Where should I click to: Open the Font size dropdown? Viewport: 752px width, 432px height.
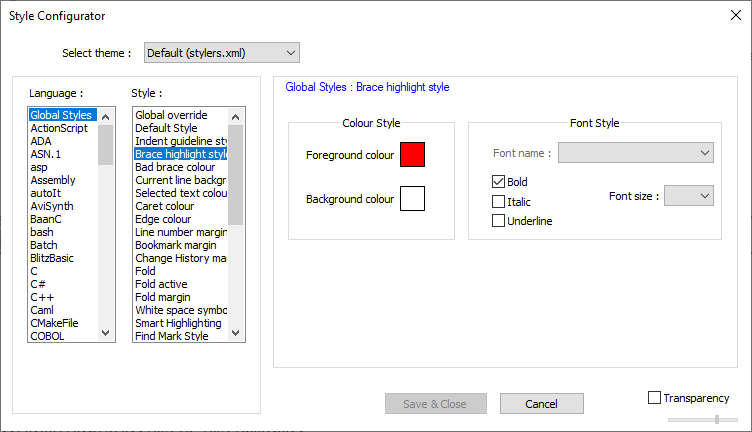tap(689, 196)
